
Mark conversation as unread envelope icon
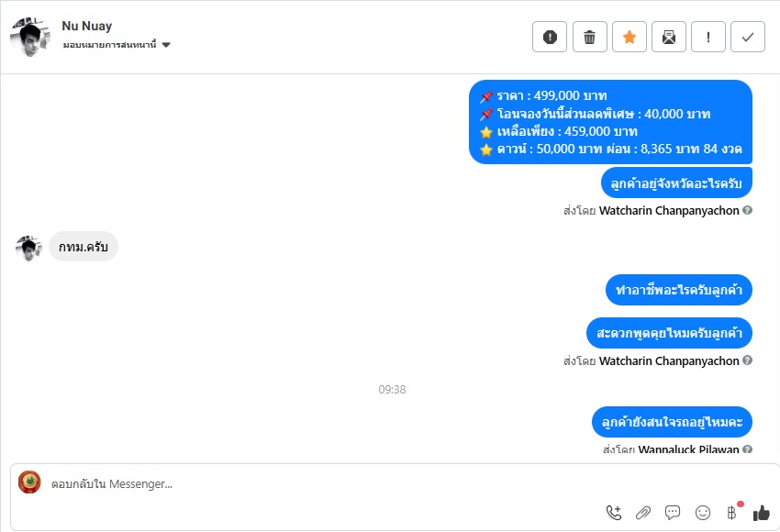click(x=669, y=37)
